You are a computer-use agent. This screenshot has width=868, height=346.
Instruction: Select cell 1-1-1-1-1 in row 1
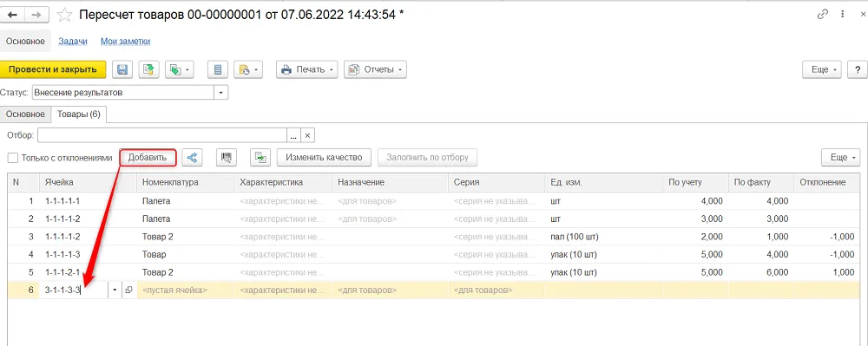pyautogui.click(x=88, y=201)
